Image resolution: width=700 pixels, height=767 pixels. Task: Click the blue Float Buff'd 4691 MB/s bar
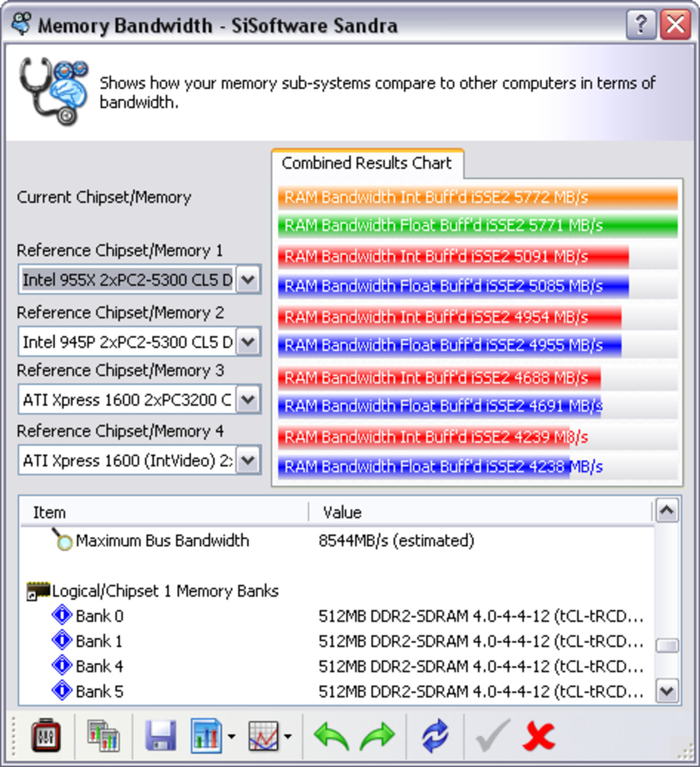click(x=440, y=406)
